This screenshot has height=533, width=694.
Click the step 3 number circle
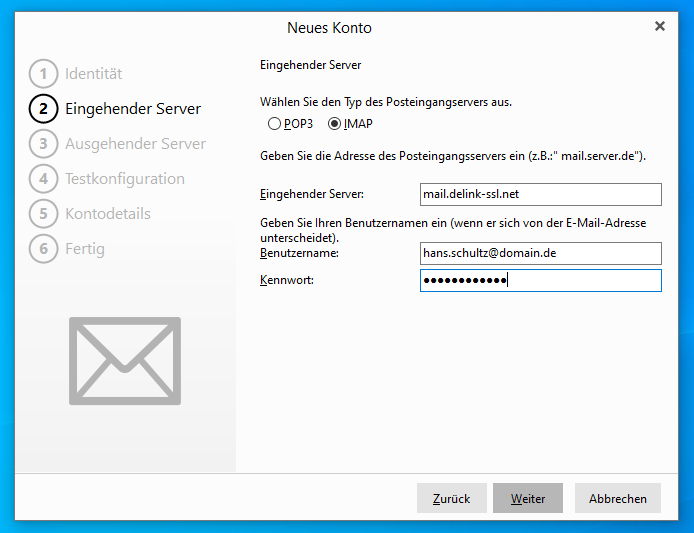click(x=43, y=144)
